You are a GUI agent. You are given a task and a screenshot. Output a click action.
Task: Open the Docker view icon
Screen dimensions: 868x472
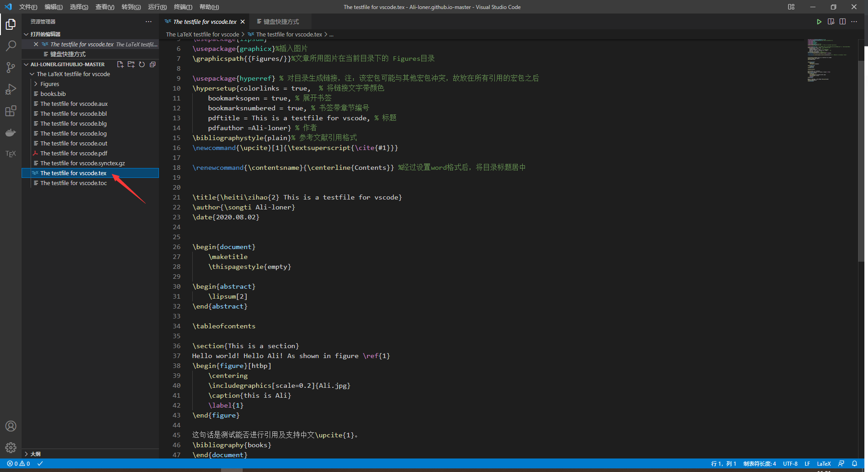(x=11, y=132)
